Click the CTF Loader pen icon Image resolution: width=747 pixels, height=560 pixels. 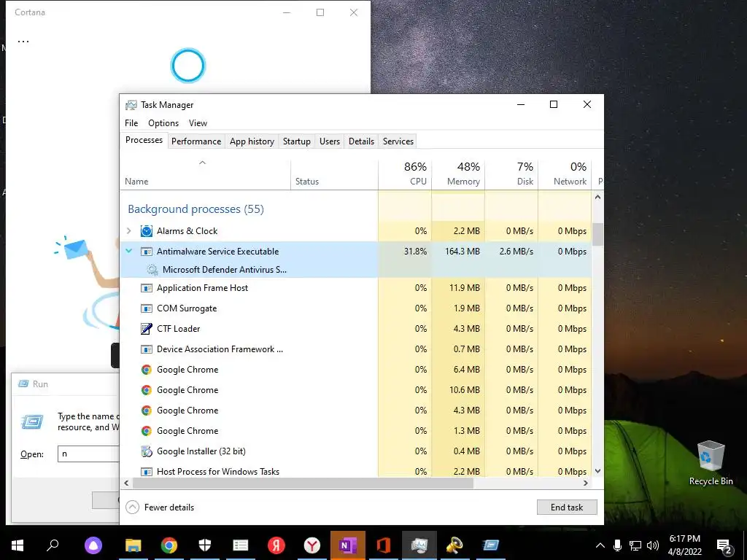tap(146, 329)
